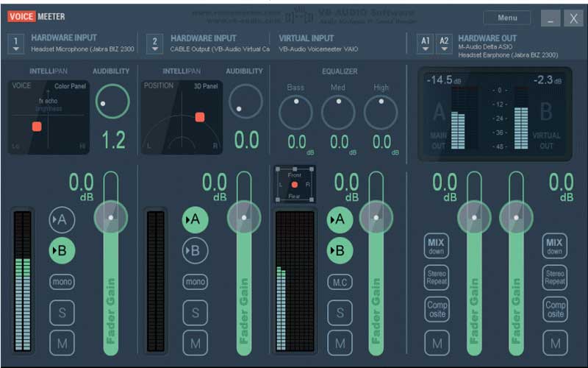Viewport: 588px width, 368px height.
Task: Click hardware input 1 level meter
Action: click(x=23, y=281)
